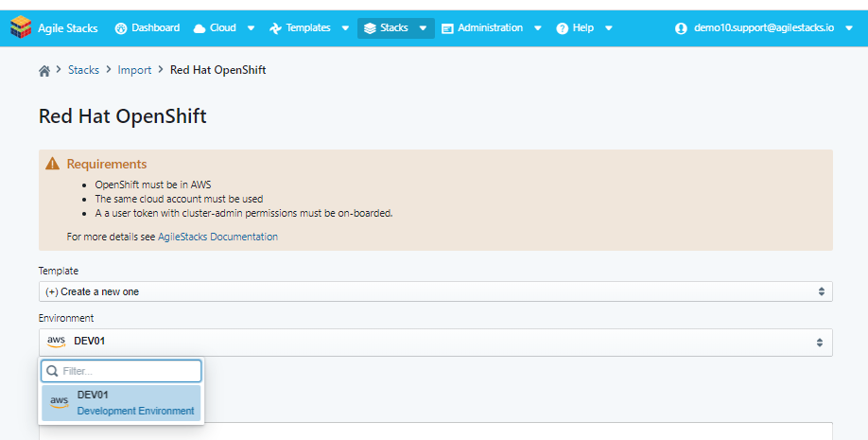868x440 pixels.
Task: Click the Requirements warning triangle icon
Action: [53, 164]
